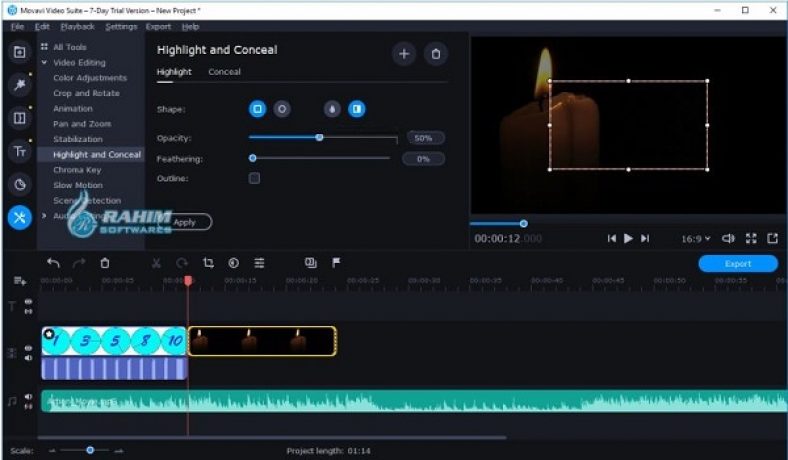
Task: Delete selected clip with timeline trash icon
Action: click(x=105, y=262)
